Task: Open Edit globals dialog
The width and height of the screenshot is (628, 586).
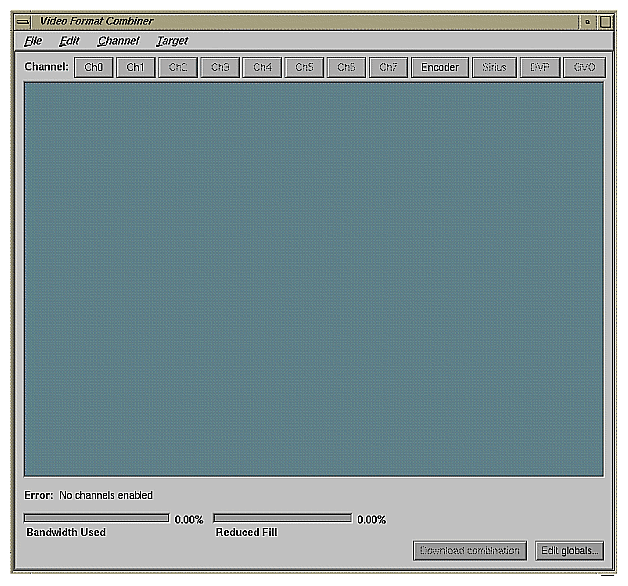Action: click(x=570, y=551)
